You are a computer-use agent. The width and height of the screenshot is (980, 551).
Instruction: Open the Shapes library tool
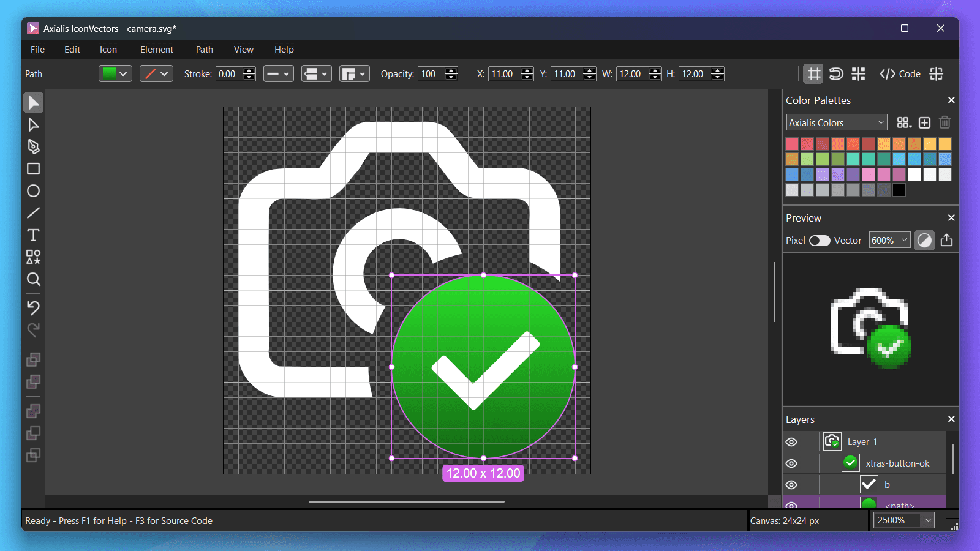[x=34, y=257]
